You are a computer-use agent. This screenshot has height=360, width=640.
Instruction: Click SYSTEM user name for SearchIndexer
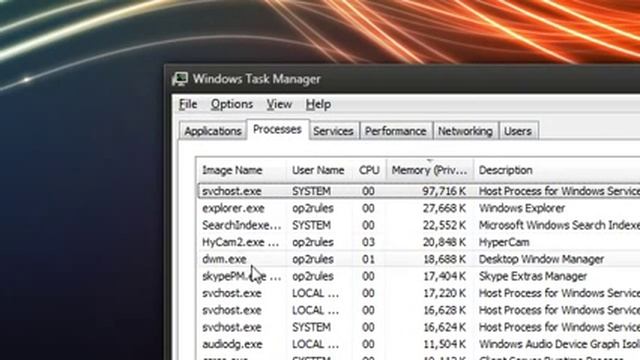point(311,225)
